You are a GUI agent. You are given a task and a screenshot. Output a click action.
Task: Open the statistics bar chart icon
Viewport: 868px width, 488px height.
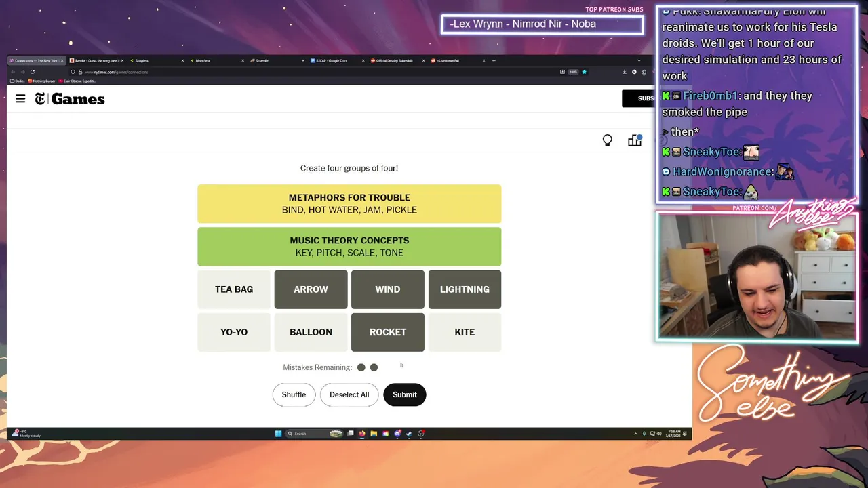pos(635,140)
